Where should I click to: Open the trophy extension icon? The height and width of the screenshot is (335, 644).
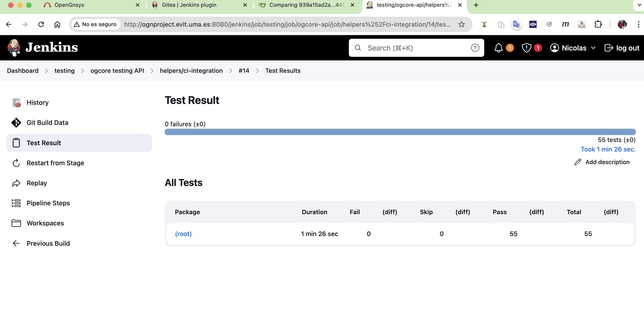[x=484, y=25]
